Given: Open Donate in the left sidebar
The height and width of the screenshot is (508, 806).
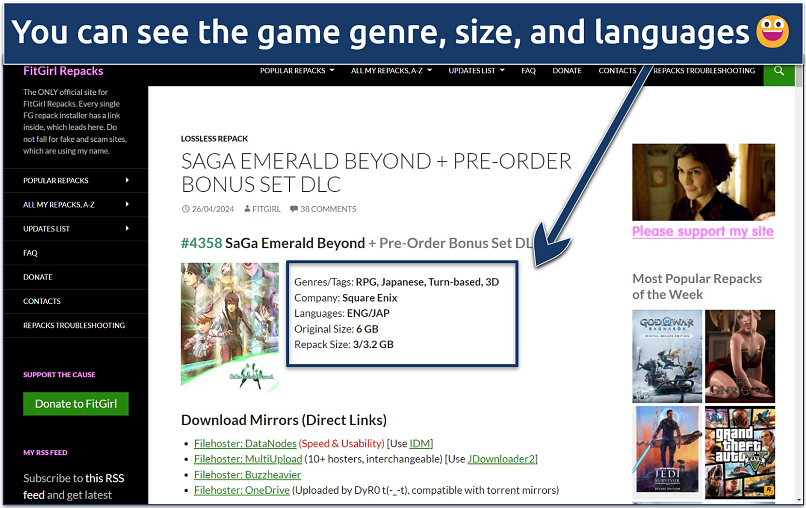Looking at the screenshot, I should pos(38,277).
